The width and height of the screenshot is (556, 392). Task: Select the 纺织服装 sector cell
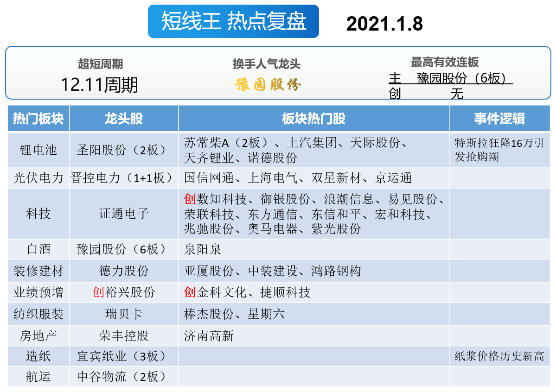38,314
